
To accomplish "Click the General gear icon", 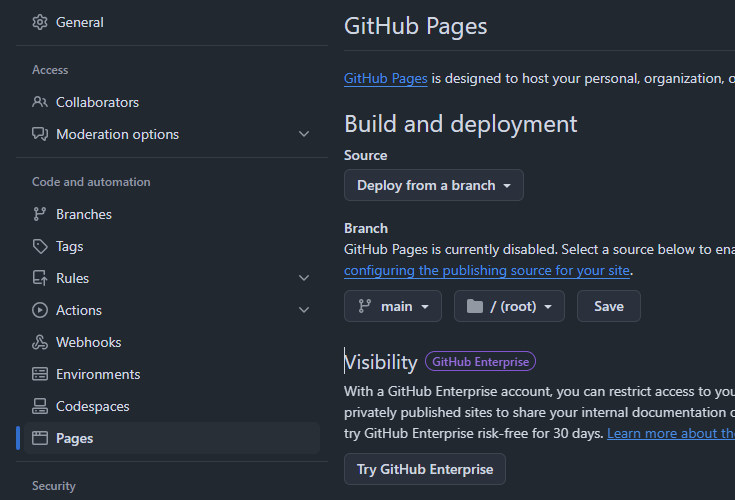I will [x=40, y=22].
